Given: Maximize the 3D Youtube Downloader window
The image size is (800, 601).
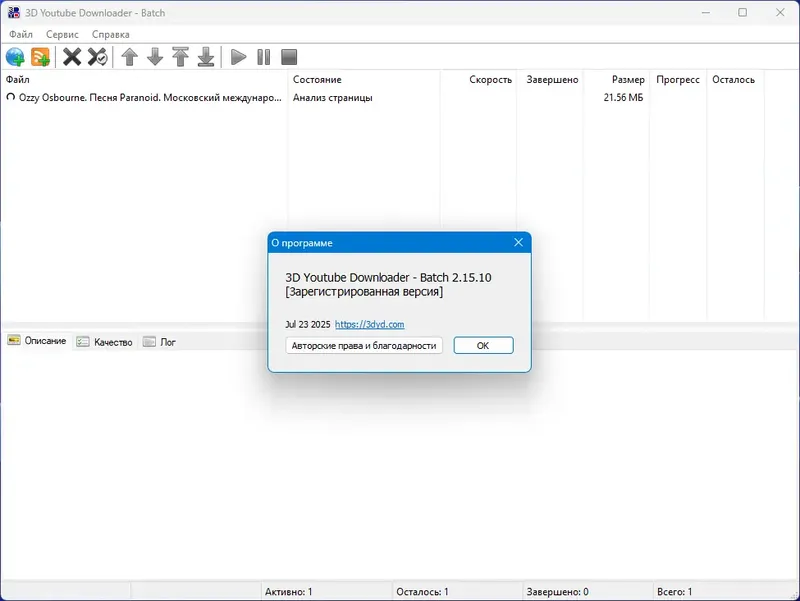Looking at the screenshot, I should tap(742, 12).
